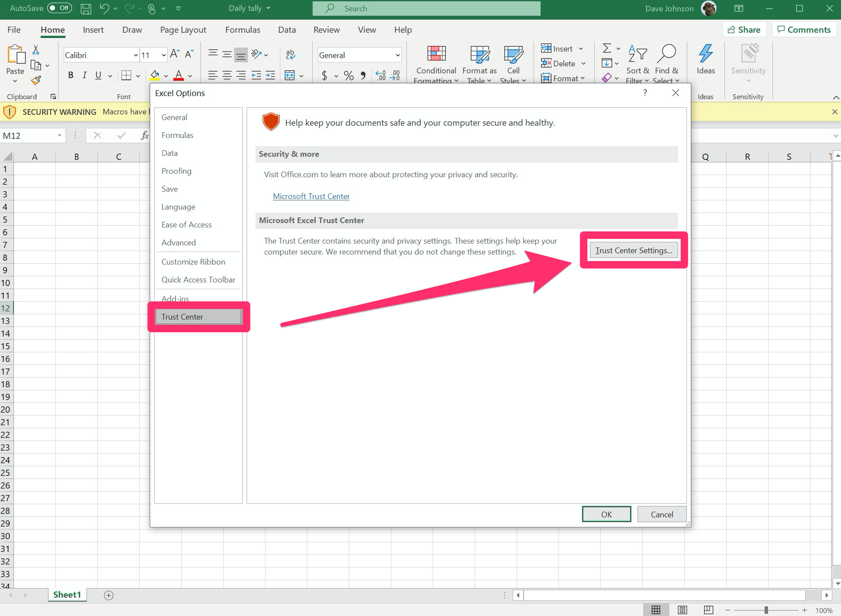The width and height of the screenshot is (841, 616).
Task: Expand the Number Format dropdown
Action: click(398, 55)
